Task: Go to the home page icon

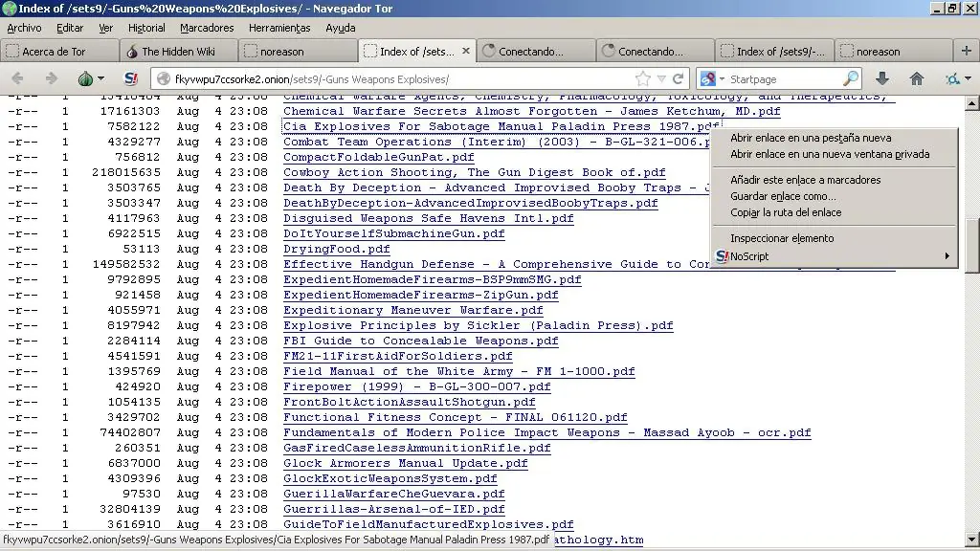Action: pyautogui.click(x=916, y=78)
